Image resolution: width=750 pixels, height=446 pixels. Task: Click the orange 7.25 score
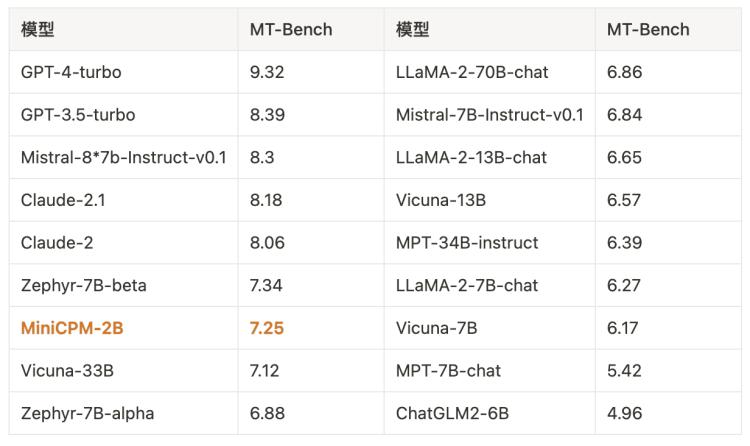[266, 328]
